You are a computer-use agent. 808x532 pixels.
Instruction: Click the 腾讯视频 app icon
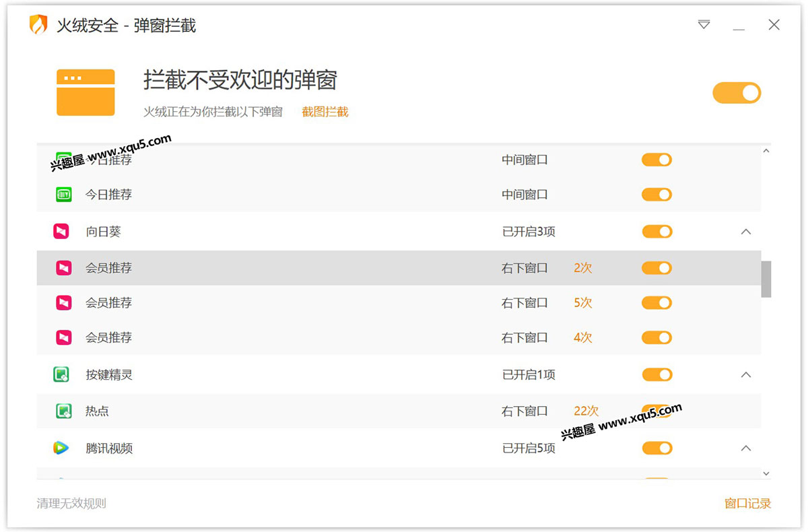(x=61, y=448)
